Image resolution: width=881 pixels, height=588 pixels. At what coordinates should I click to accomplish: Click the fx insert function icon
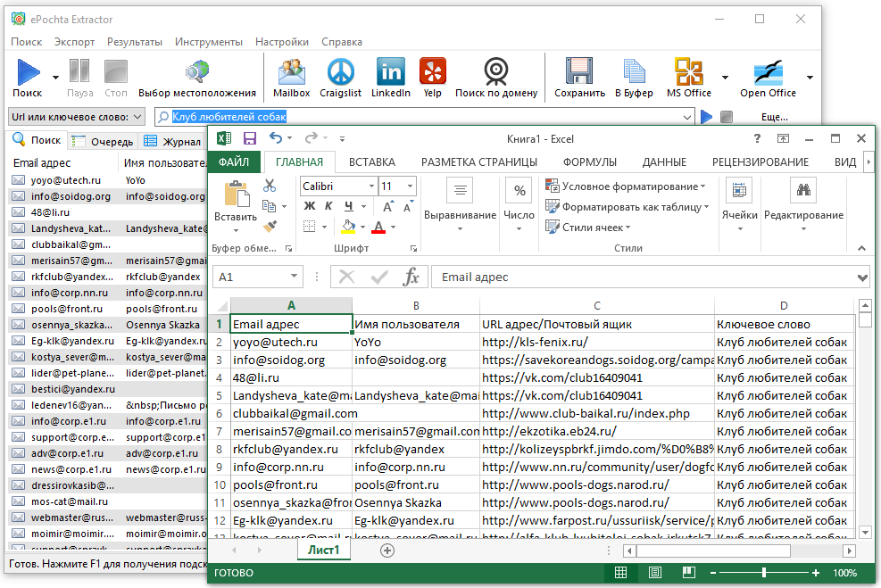[411, 277]
